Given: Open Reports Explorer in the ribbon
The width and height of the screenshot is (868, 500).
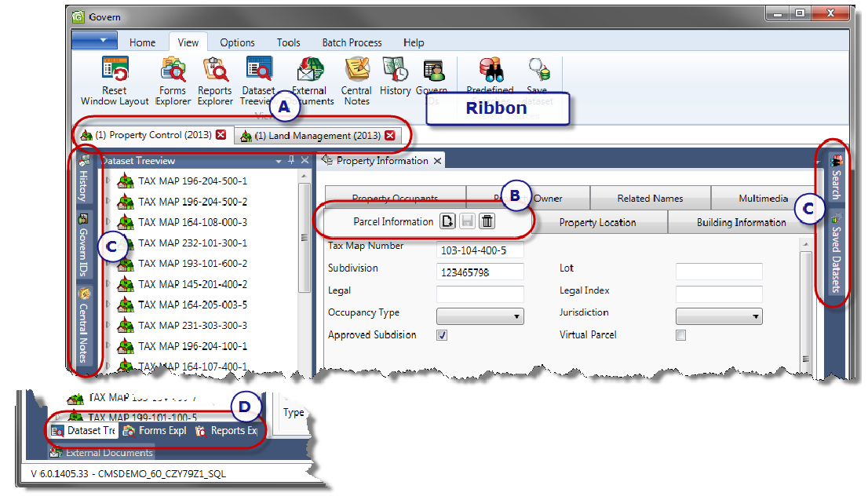Looking at the screenshot, I should coord(215,71).
